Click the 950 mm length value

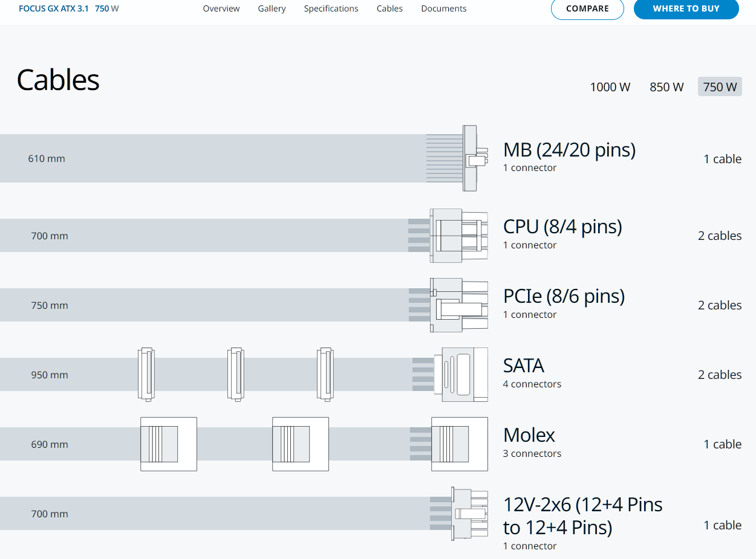click(50, 375)
